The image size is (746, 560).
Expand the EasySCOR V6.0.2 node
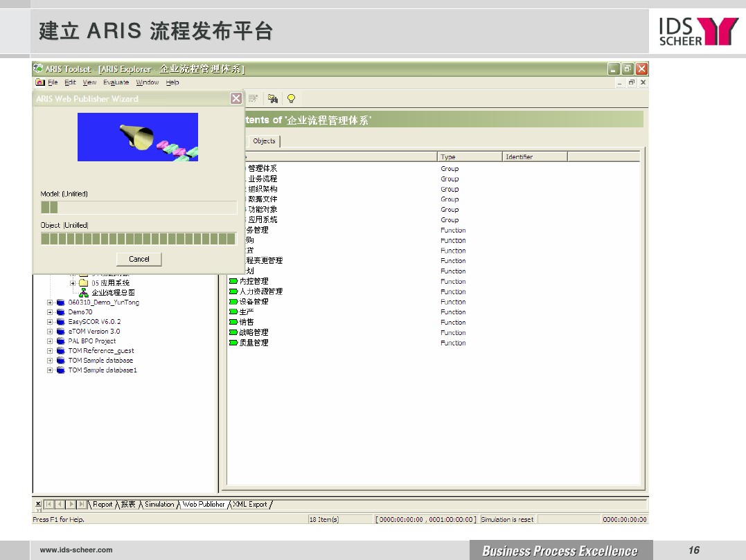[50, 322]
